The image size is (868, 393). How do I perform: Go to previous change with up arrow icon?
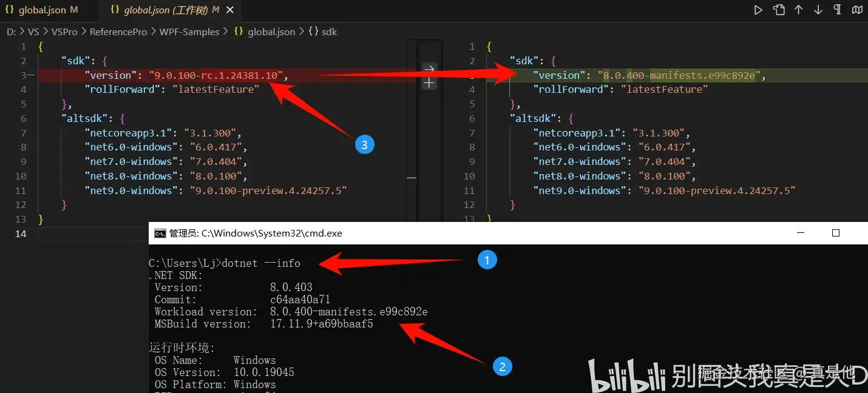coord(799,10)
